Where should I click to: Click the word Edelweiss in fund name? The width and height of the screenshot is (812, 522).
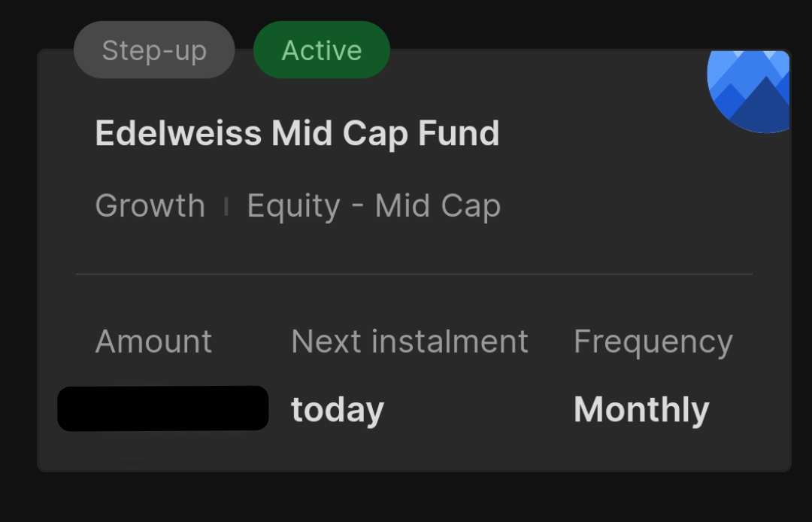178,134
